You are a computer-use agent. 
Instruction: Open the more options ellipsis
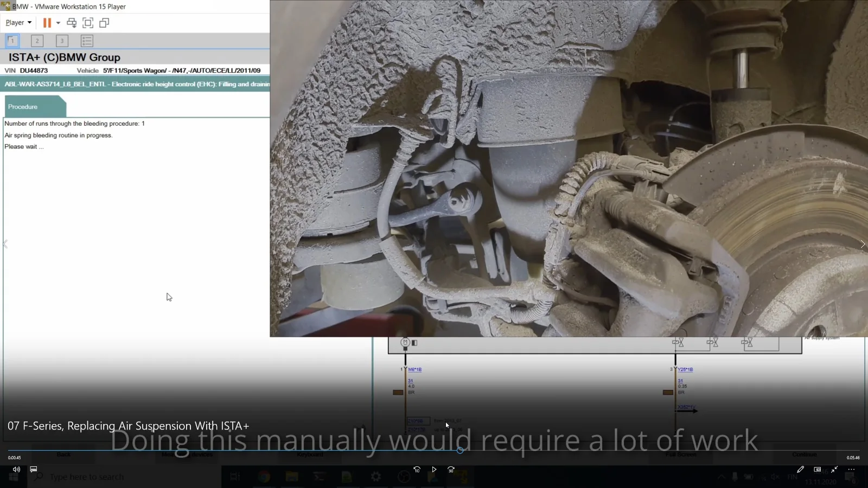coord(851,469)
